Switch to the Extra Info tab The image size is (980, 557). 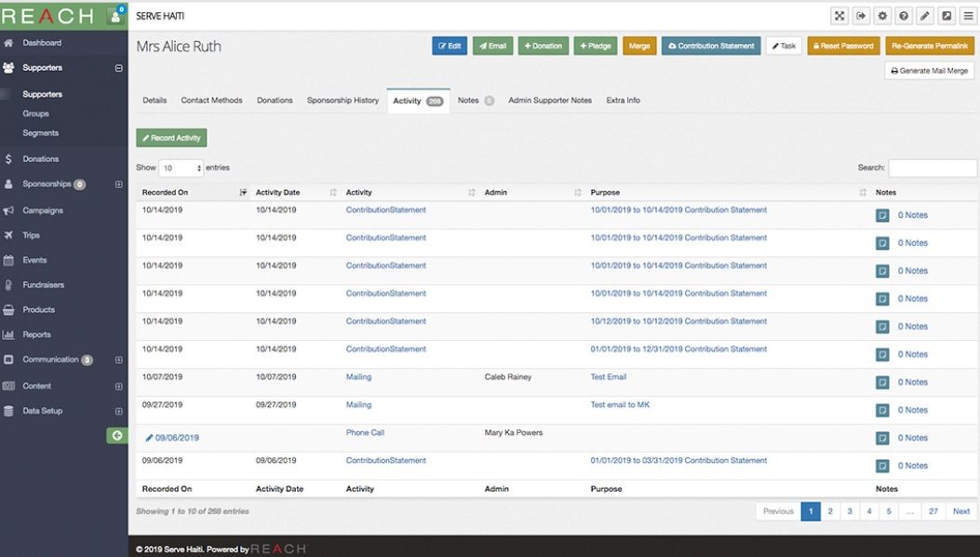[x=624, y=101]
